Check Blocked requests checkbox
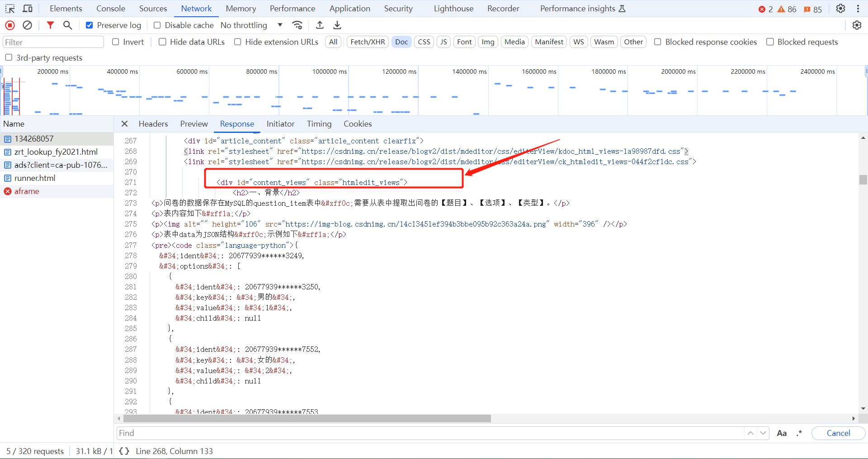This screenshot has height=459, width=868. point(770,42)
